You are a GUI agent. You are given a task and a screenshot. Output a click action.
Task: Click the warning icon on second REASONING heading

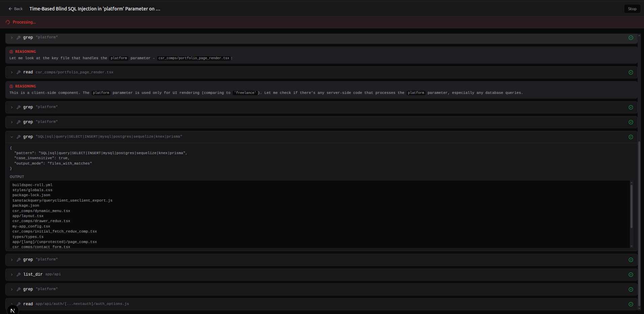coord(10,86)
